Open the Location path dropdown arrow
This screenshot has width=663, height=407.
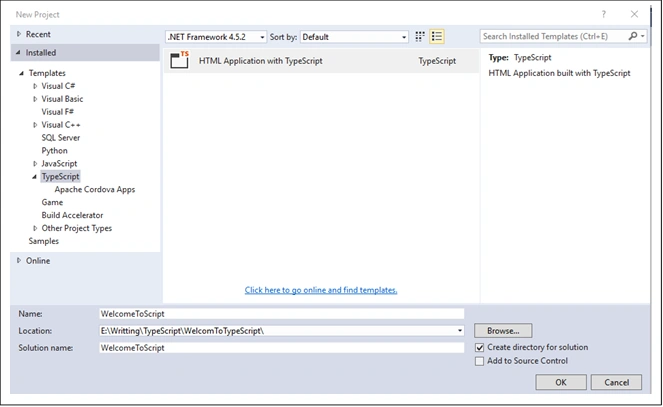pyautogui.click(x=460, y=331)
